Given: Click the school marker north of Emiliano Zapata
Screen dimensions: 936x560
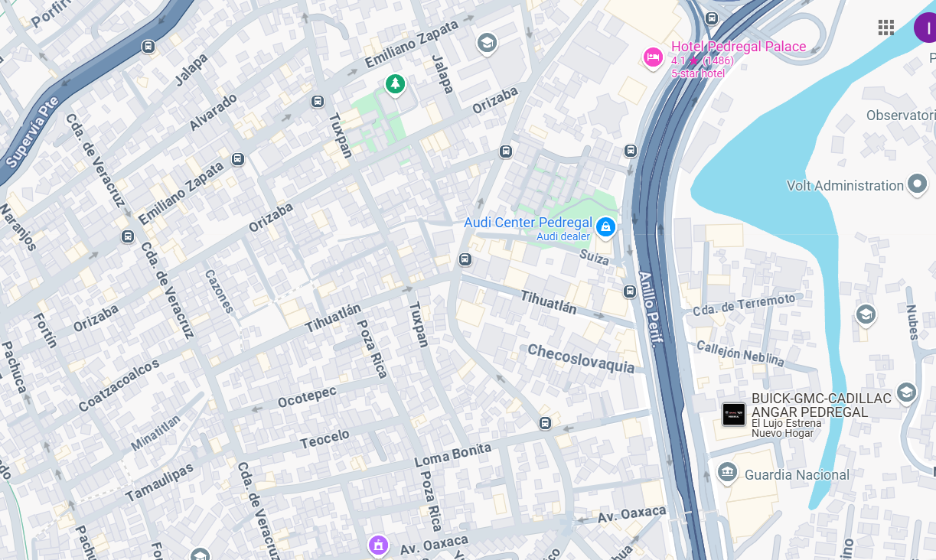Looking at the screenshot, I should click(x=486, y=43).
